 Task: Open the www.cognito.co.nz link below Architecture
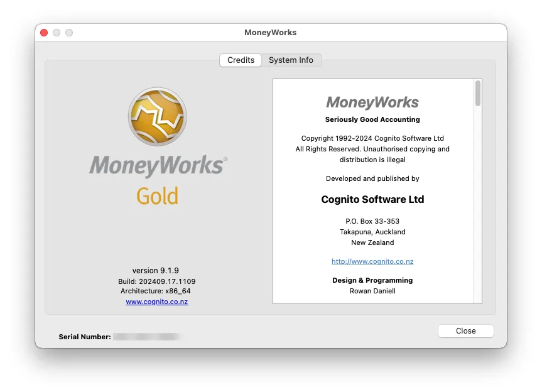click(157, 302)
